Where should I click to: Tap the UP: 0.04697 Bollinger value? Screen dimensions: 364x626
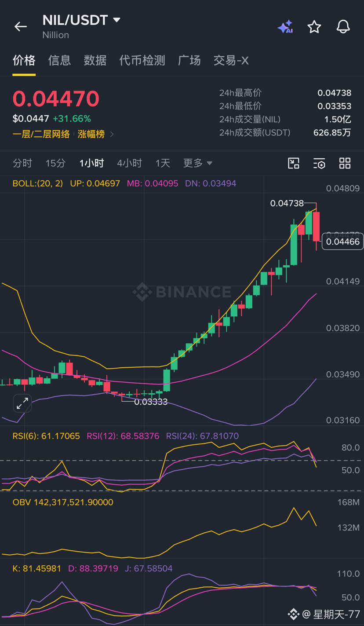[x=95, y=183]
